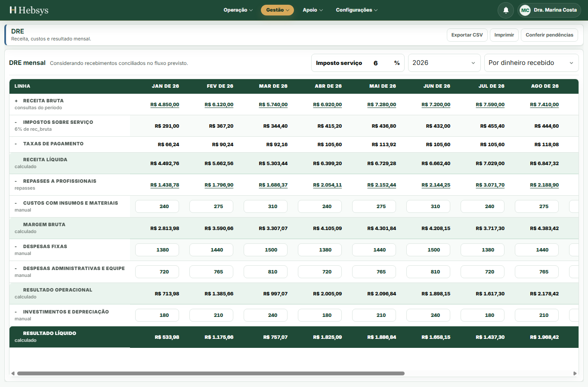Open Receita Bruta value R$ 6.120,00
588x387 pixels.
pyautogui.click(x=219, y=104)
